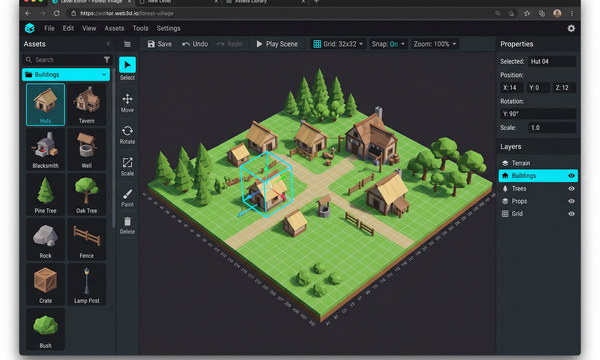Reload the page with browser refresh icon

(57, 13)
